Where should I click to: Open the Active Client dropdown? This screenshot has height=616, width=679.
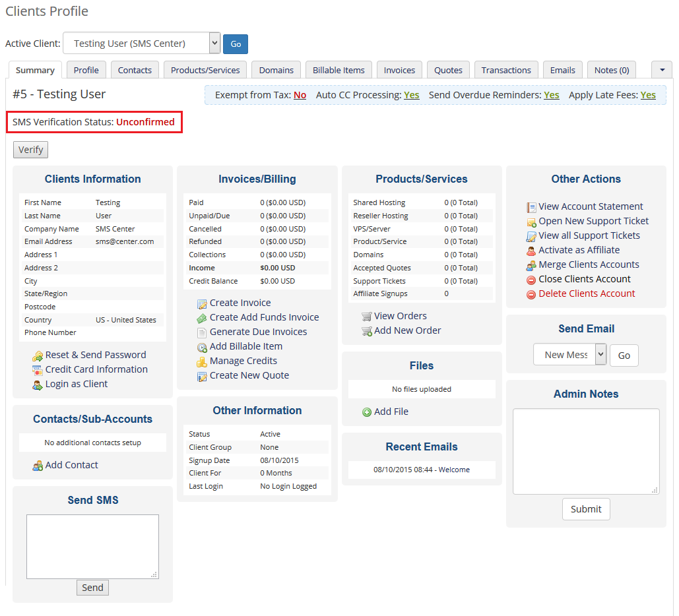pyautogui.click(x=142, y=44)
